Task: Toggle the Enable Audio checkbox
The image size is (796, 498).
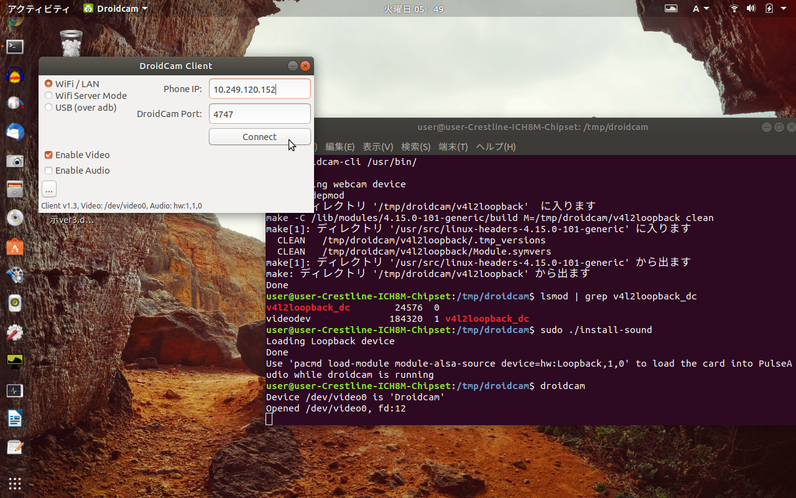Action: [49, 171]
